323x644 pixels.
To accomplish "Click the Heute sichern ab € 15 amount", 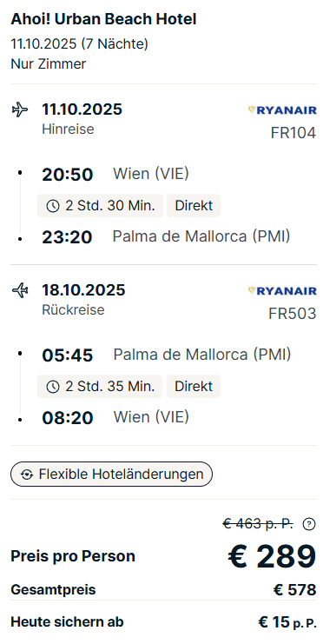I will click(x=287, y=622).
